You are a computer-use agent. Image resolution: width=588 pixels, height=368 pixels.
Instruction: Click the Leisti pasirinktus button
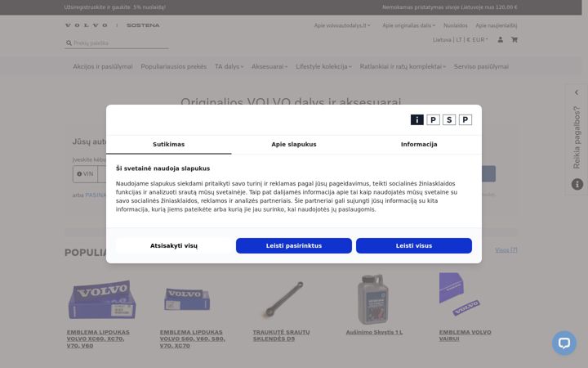pos(294,245)
